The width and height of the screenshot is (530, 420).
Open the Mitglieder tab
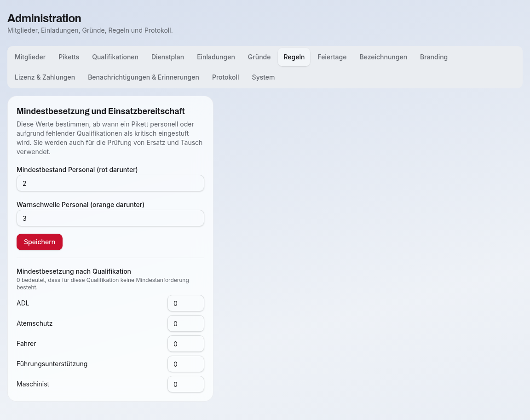[30, 57]
